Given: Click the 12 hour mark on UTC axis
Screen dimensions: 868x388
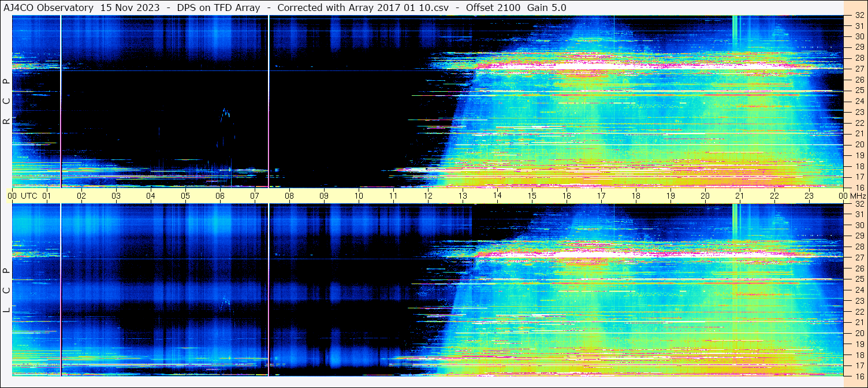Looking at the screenshot, I should tap(428, 196).
